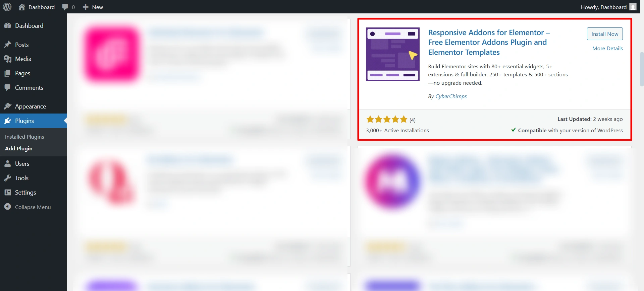644x291 pixels.
Task: Open Users menu label
Action: tap(22, 164)
